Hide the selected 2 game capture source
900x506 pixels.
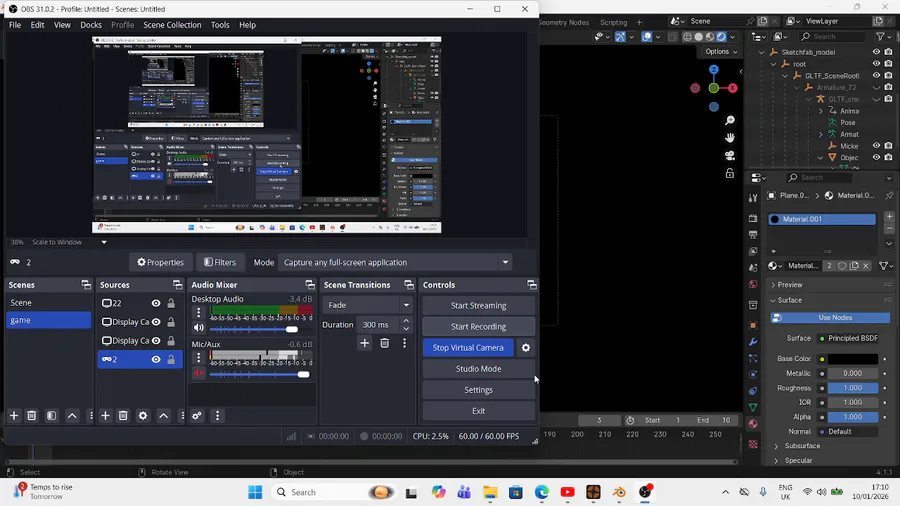(x=156, y=359)
